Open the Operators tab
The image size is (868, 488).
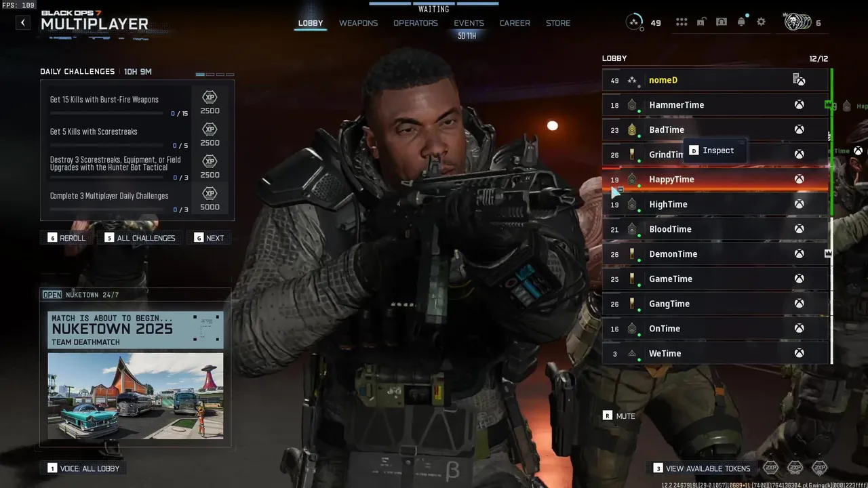pos(416,23)
